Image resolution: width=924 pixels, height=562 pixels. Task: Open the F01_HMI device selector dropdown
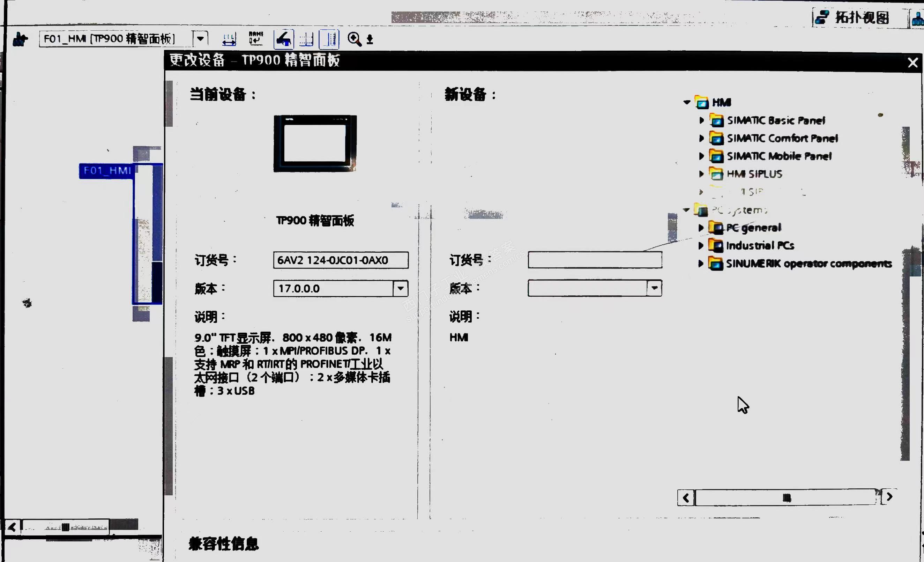click(200, 39)
